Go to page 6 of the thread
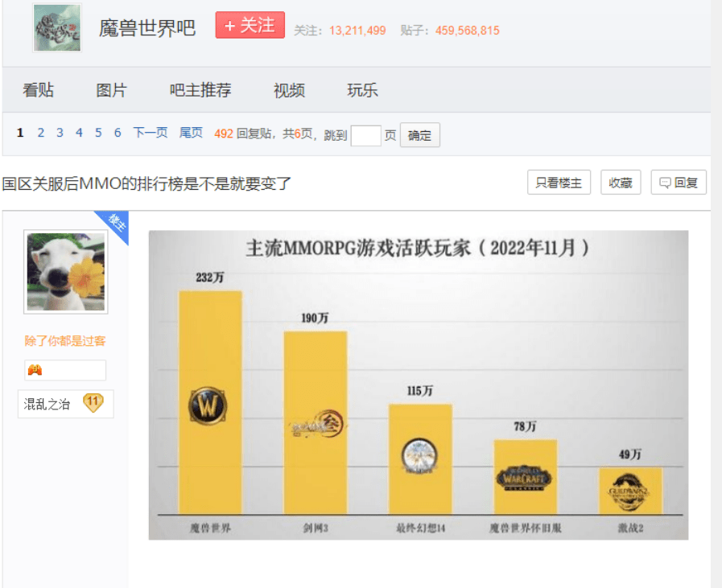722x588 pixels. pos(118,133)
